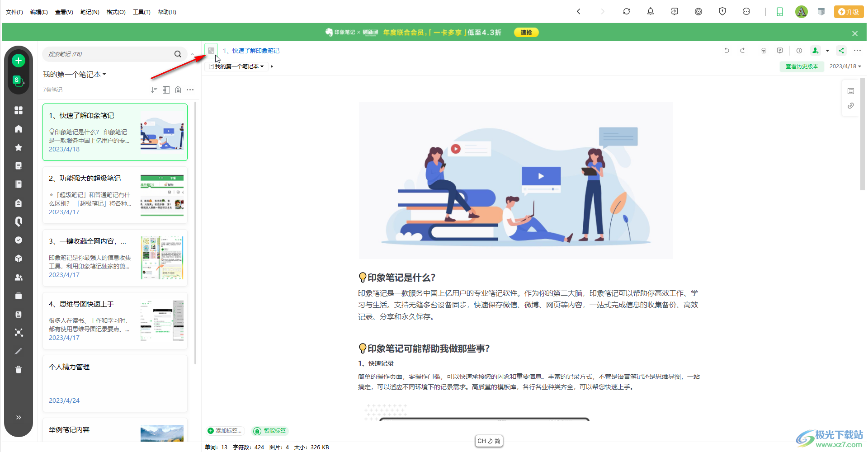Screen dimensions: 868x452
Task: Open 编辑(E) menu
Action: [39, 12]
